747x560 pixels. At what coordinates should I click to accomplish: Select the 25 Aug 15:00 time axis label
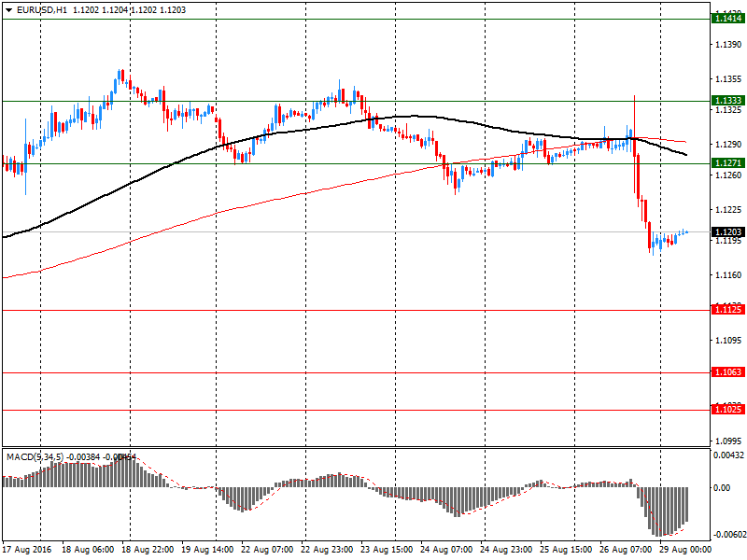tap(566, 550)
